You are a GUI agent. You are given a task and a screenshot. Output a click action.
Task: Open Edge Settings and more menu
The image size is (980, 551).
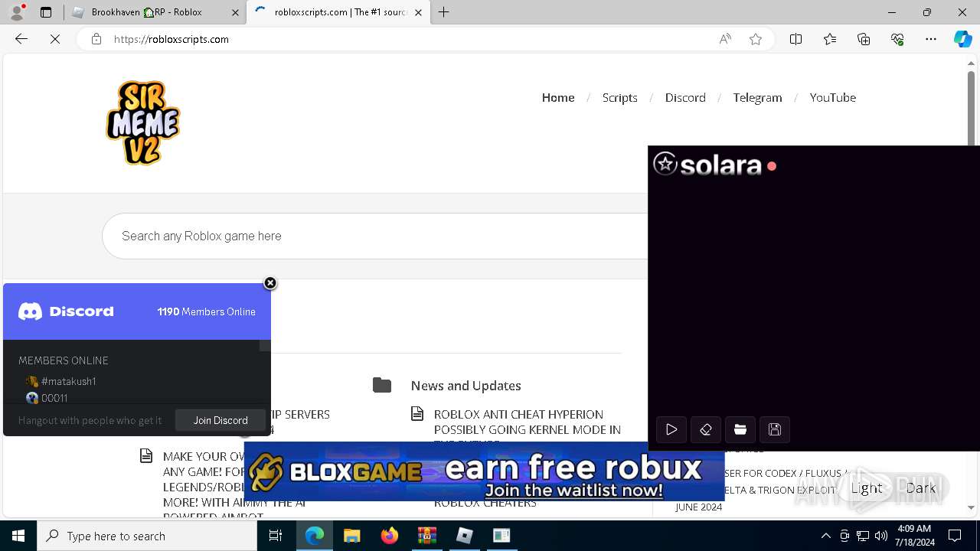click(x=931, y=39)
